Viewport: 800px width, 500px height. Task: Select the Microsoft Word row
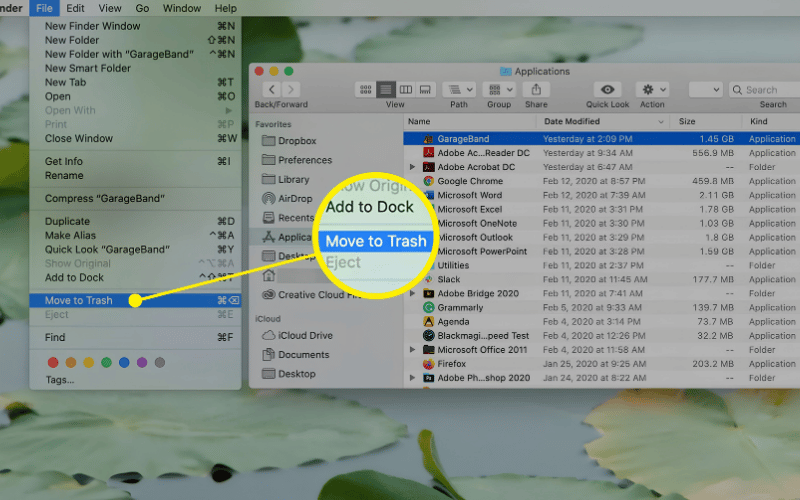[x=602, y=195]
